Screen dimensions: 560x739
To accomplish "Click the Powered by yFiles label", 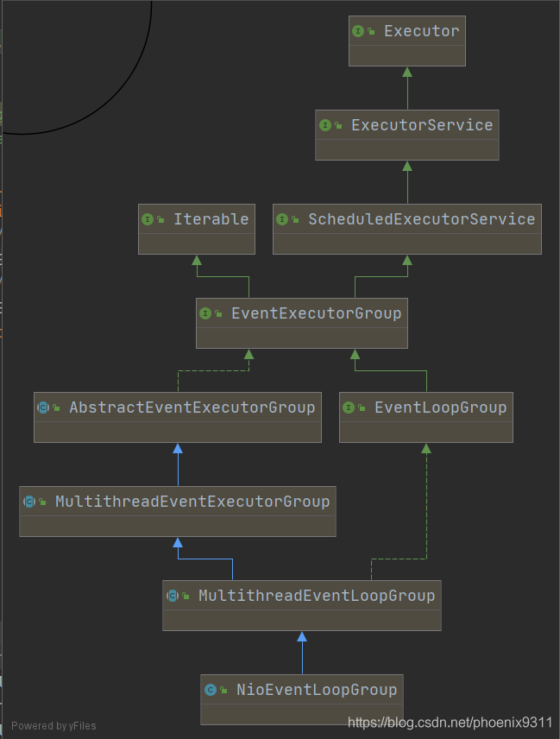I will click(53, 726).
